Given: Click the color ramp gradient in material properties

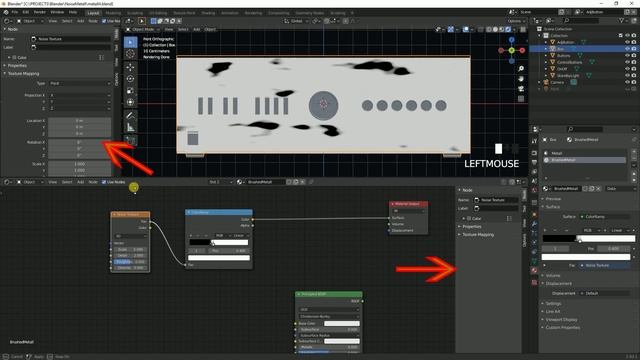Looking at the screenshot, I should click(x=589, y=238).
